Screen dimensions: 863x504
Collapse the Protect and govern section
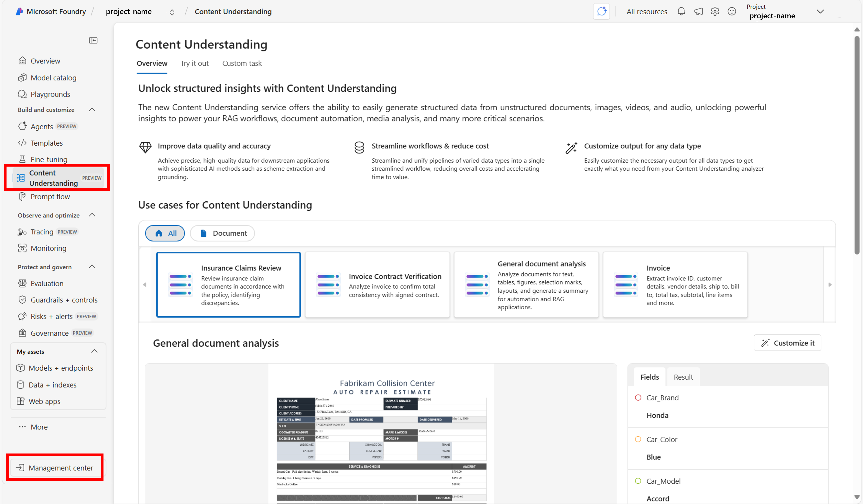pos(92,267)
